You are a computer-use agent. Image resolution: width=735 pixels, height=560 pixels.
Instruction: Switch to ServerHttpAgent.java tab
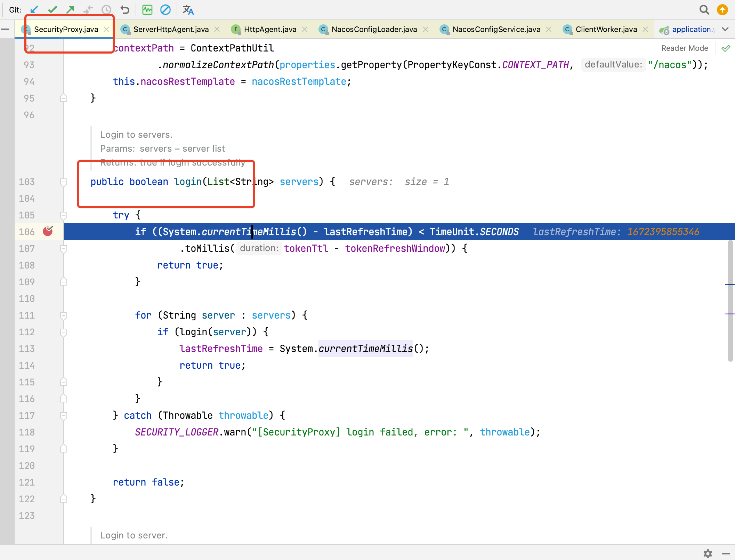click(x=171, y=29)
